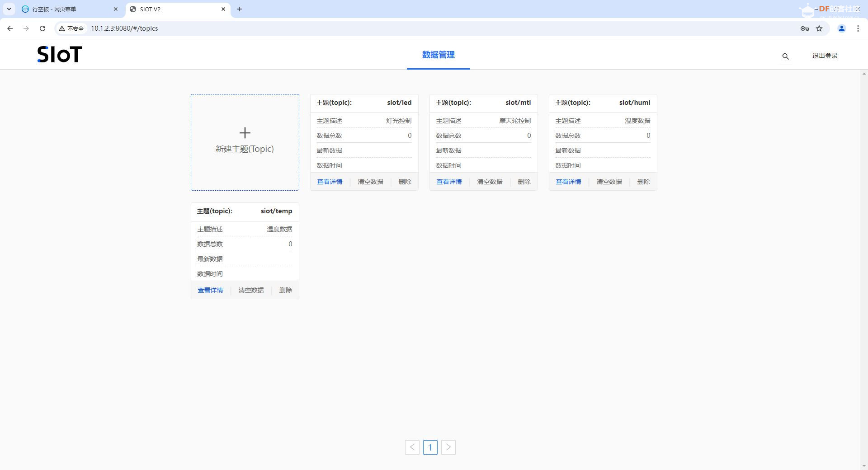Image resolution: width=868 pixels, height=470 pixels.
Task: View details of siot/humi topic
Action: (568, 182)
